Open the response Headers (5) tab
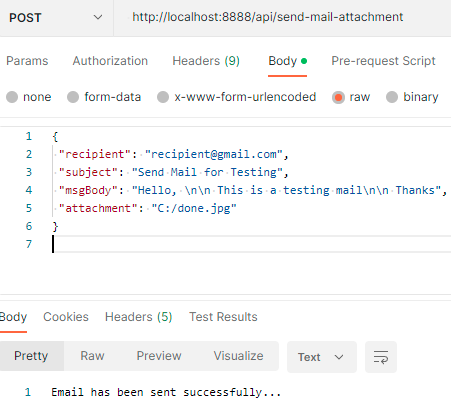The width and height of the screenshot is (451, 406). (x=138, y=317)
